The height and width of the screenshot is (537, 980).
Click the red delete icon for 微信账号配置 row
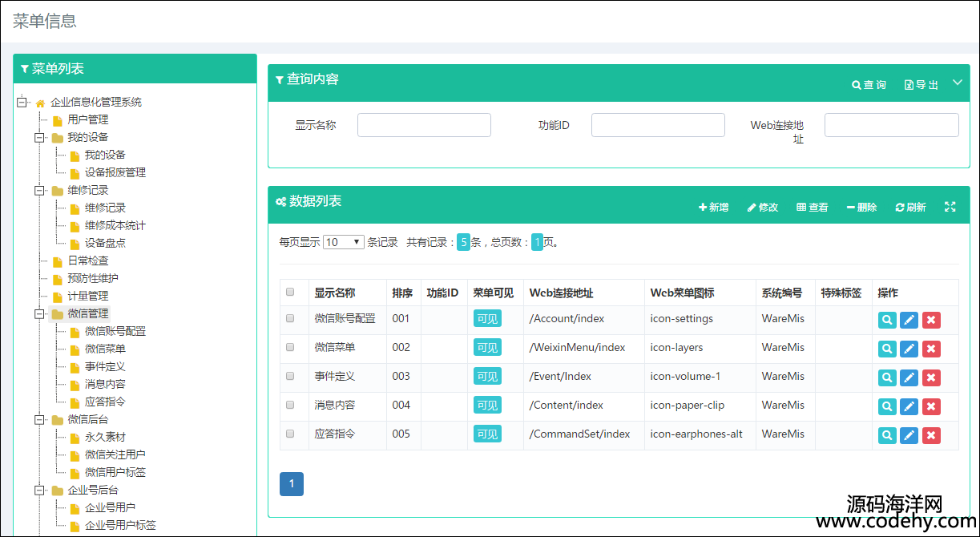tap(931, 320)
